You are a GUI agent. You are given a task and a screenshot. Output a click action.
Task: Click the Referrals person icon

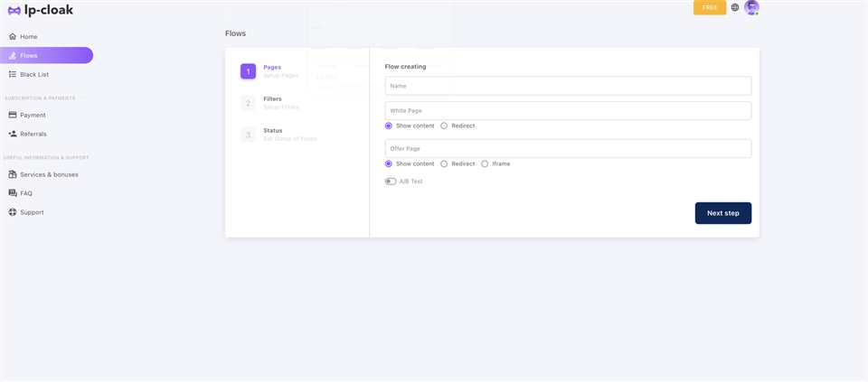click(13, 134)
